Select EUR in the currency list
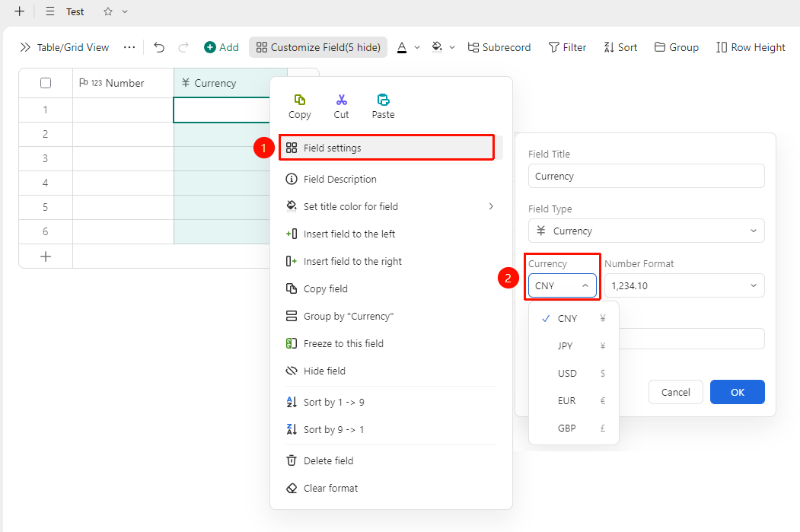The image size is (800, 532). click(x=574, y=401)
